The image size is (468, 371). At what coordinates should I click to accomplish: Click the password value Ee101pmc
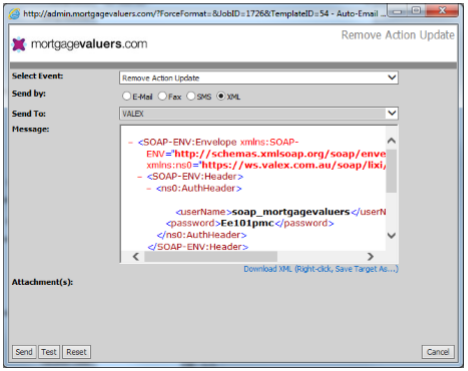tap(247, 223)
